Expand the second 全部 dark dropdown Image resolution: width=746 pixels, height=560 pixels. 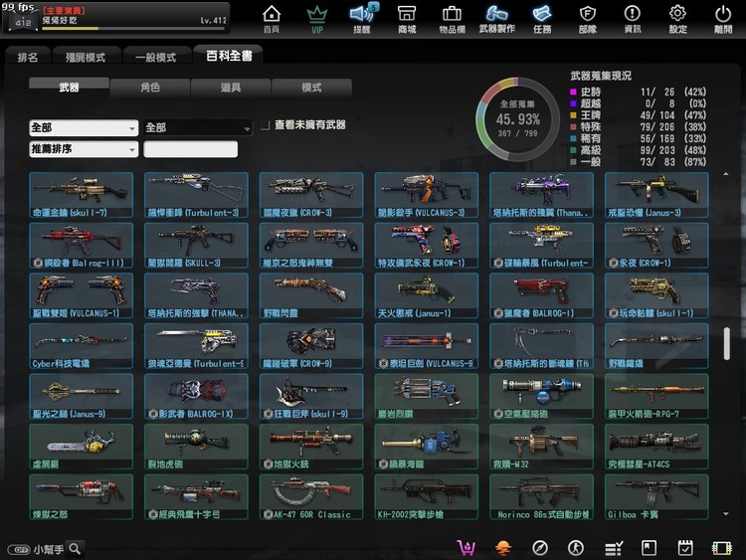point(197,128)
